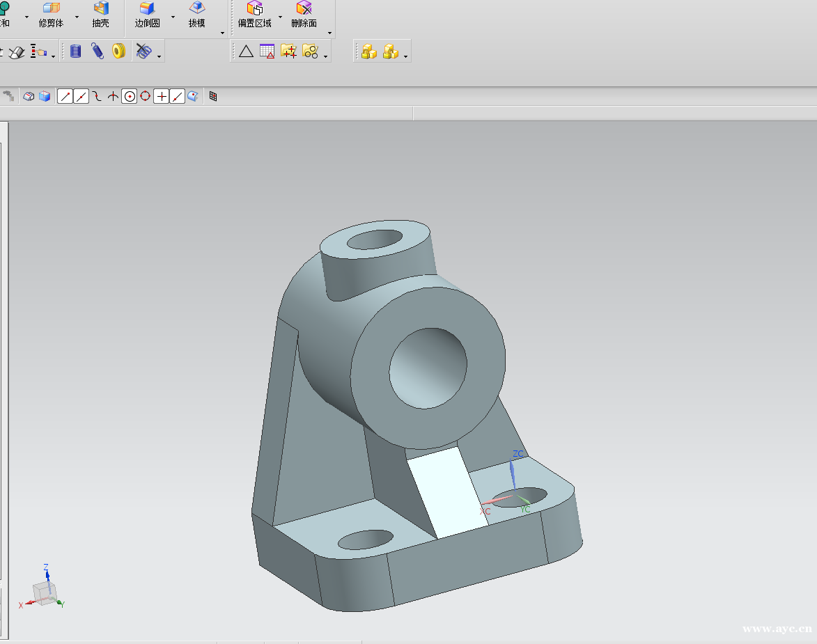Toggle the Arc Center snap option
The height and width of the screenshot is (644, 817).
coord(129,97)
